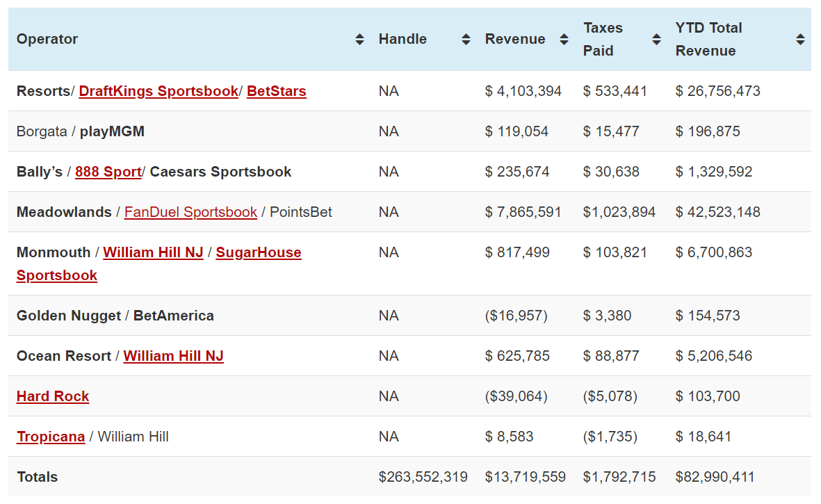
Task: Select the Totals handle value $263,552,319
Action: [423, 477]
